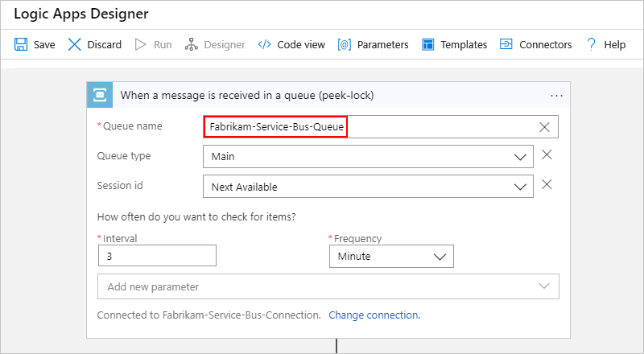Click the Change connection link
Image resolution: width=644 pixels, height=354 pixels.
374,315
